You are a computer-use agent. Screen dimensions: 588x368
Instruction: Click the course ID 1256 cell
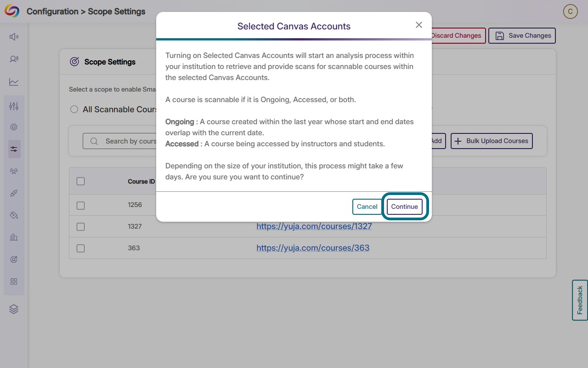pos(135,205)
